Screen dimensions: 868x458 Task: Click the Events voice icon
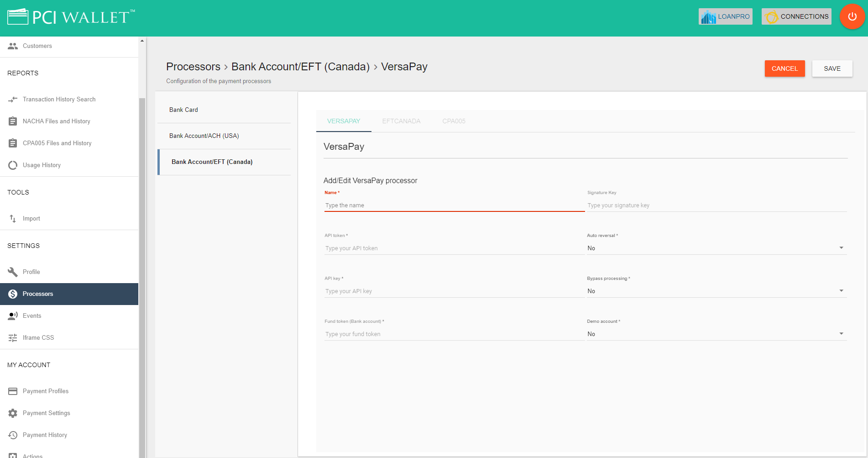13,316
